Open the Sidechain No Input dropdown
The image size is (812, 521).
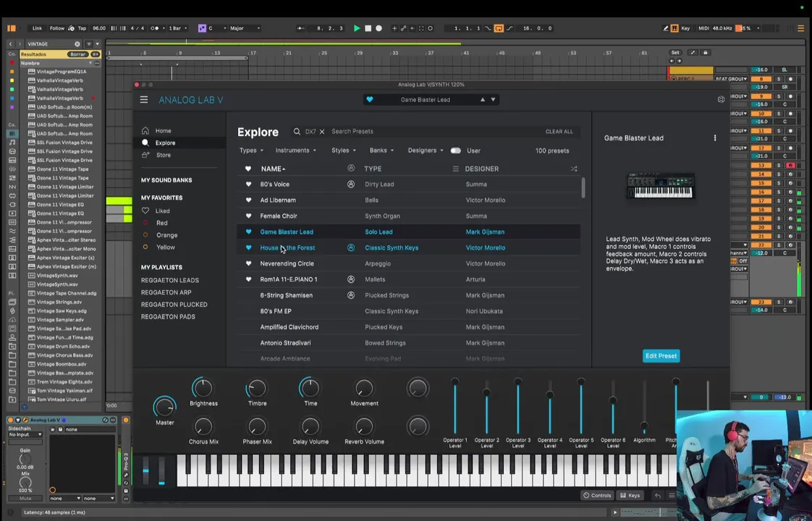(x=25, y=435)
